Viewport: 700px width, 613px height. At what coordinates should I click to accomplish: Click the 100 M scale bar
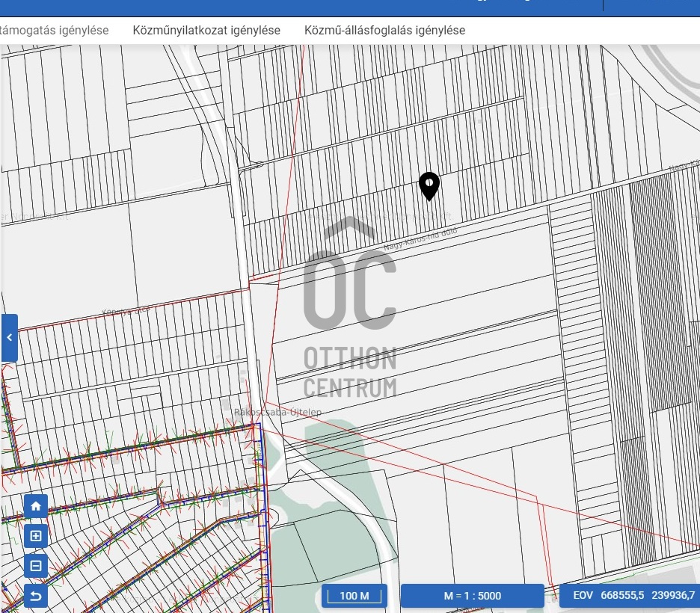[354, 596]
